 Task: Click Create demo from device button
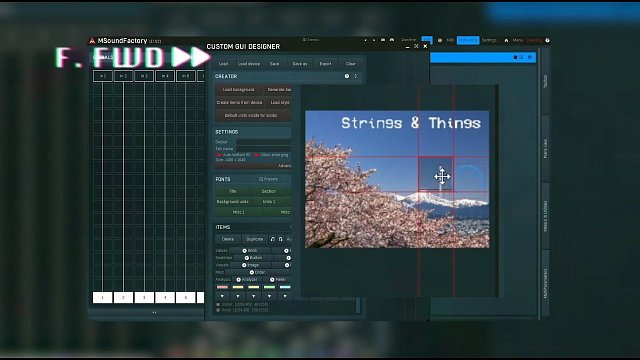(239, 102)
